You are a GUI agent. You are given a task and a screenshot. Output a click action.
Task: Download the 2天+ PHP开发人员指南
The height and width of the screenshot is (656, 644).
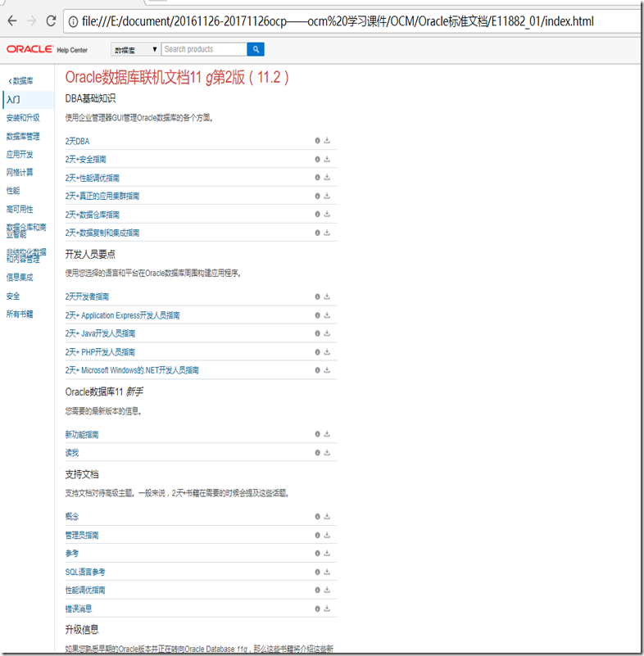(327, 352)
